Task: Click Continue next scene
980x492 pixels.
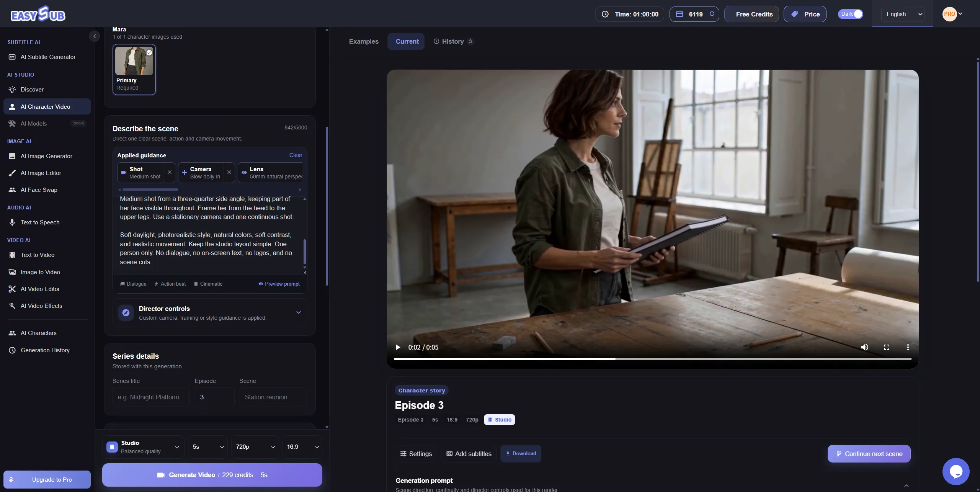Action: point(869,454)
